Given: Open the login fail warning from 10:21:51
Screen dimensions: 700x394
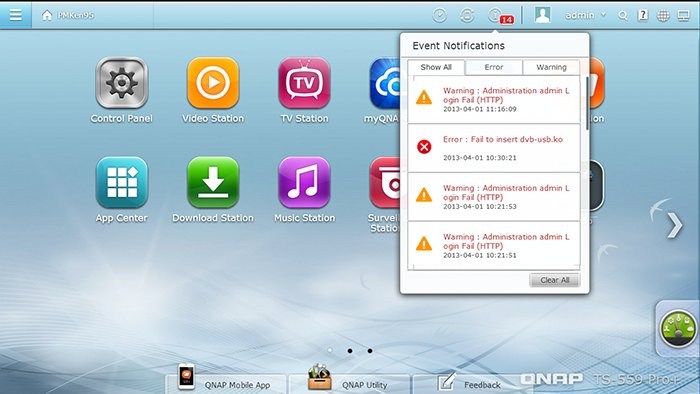Looking at the screenshot, I should (x=494, y=245).
